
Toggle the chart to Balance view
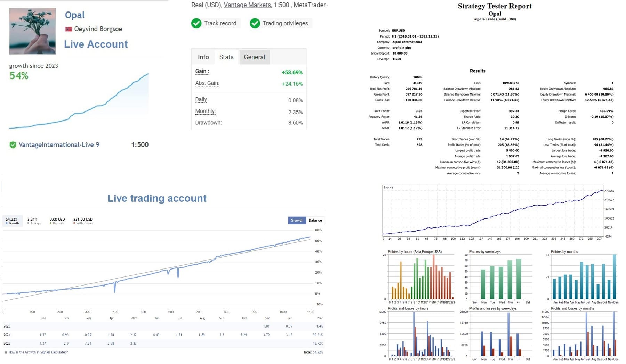[315, 220]
